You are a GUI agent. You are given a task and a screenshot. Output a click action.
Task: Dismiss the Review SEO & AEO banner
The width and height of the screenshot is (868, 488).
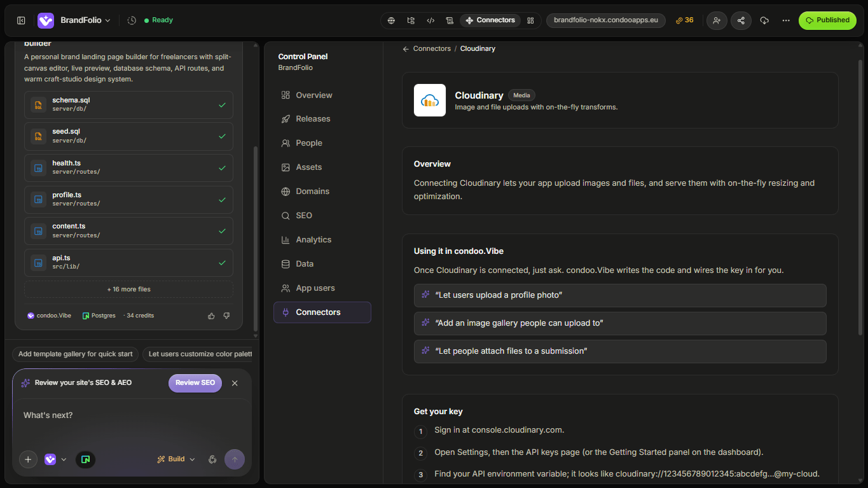[x=235, y=383]
